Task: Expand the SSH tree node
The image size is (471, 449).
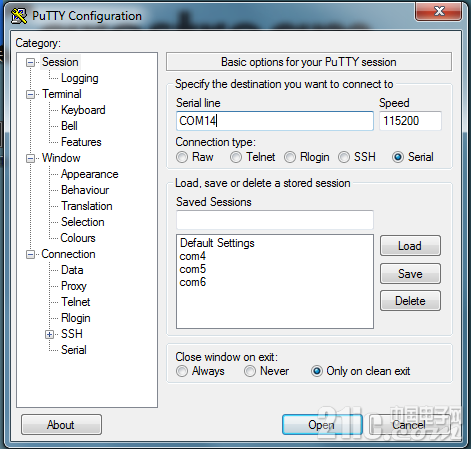Action: tap(49, 334)
